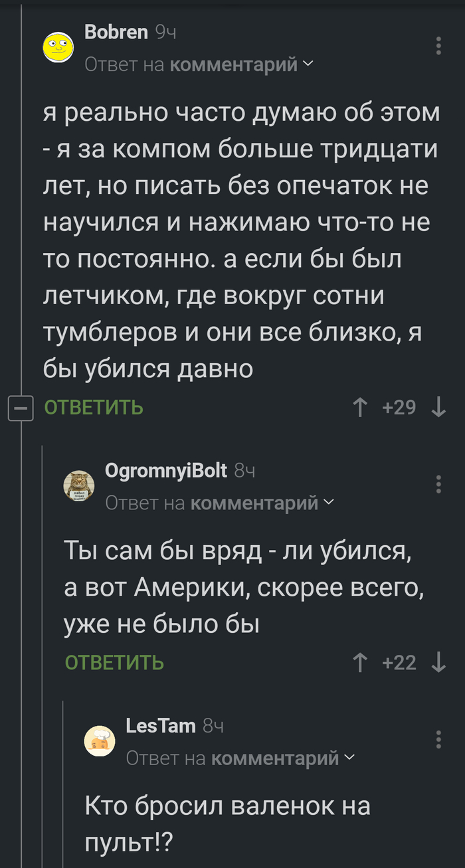465x868 pixels.
Task: Open three-dot menu on OgromnyiBolt's comment
Action: click(438, 484)
